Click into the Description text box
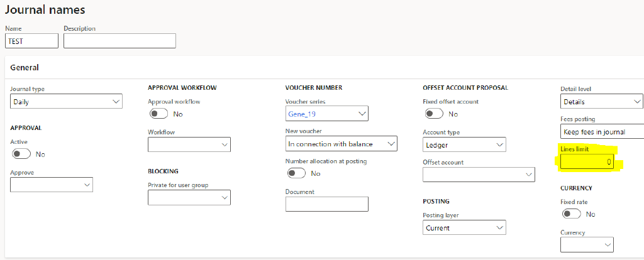 tap(120, 41)
